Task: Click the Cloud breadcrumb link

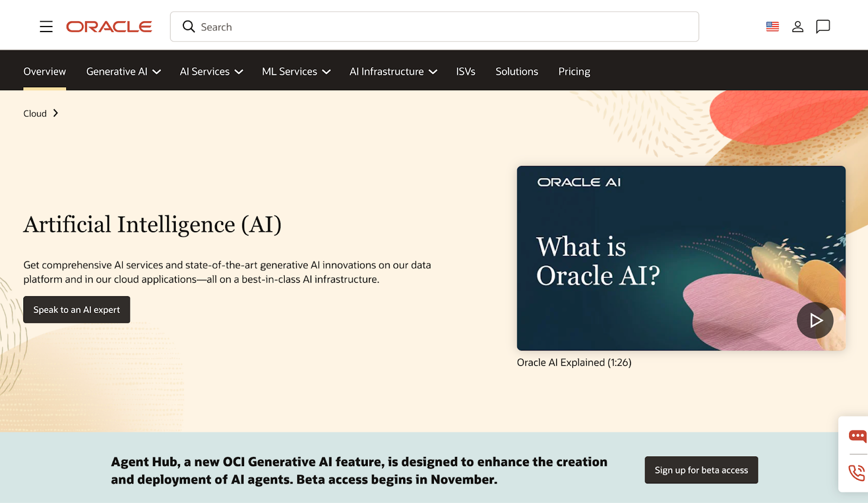Action: coord(34,113)
